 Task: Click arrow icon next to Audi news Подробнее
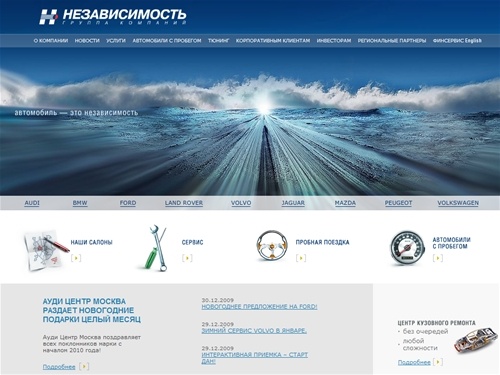[84, 366]
